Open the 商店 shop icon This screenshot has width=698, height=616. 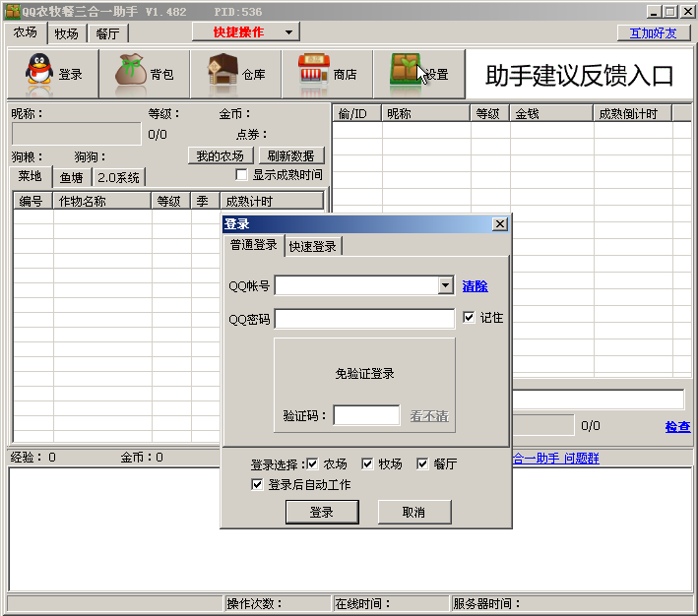click(x=327, y=74)
